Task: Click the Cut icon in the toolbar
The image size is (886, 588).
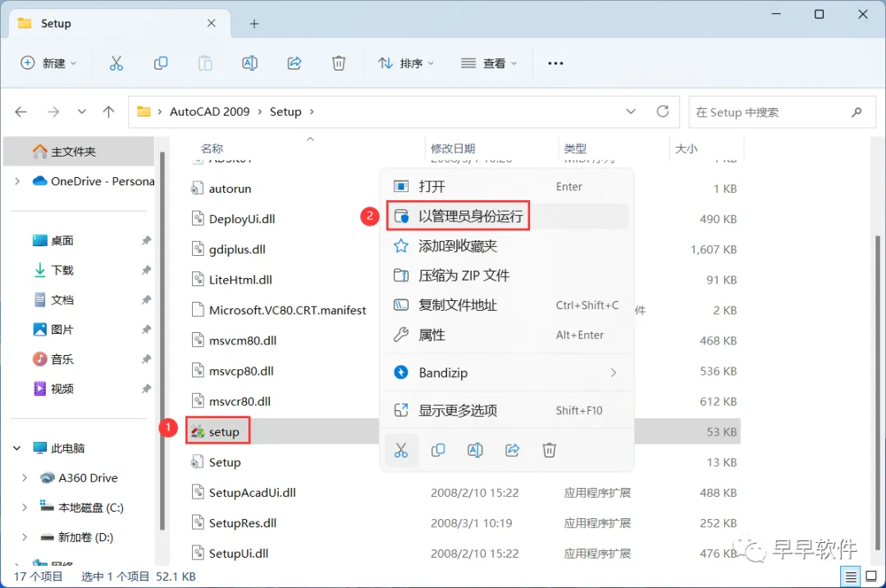Action: [116, 63]
